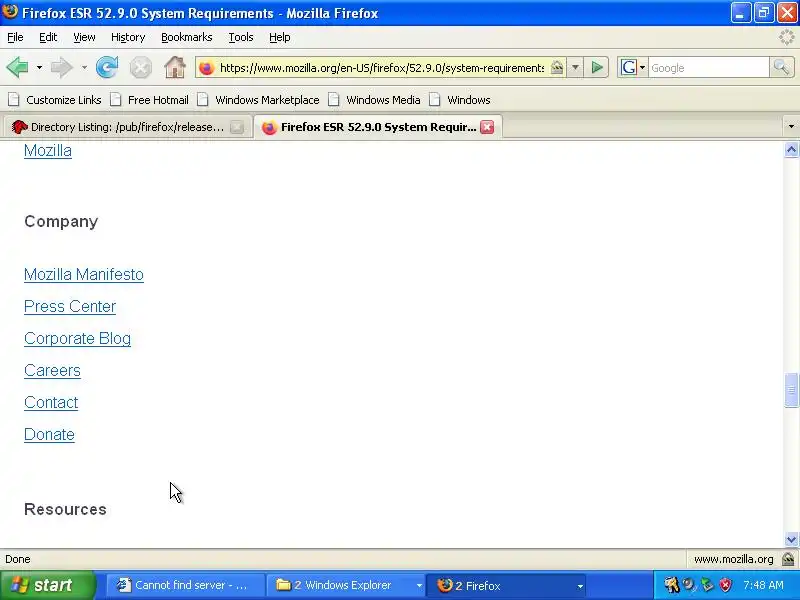Open the Customize Links bookmark

point(55,100)
